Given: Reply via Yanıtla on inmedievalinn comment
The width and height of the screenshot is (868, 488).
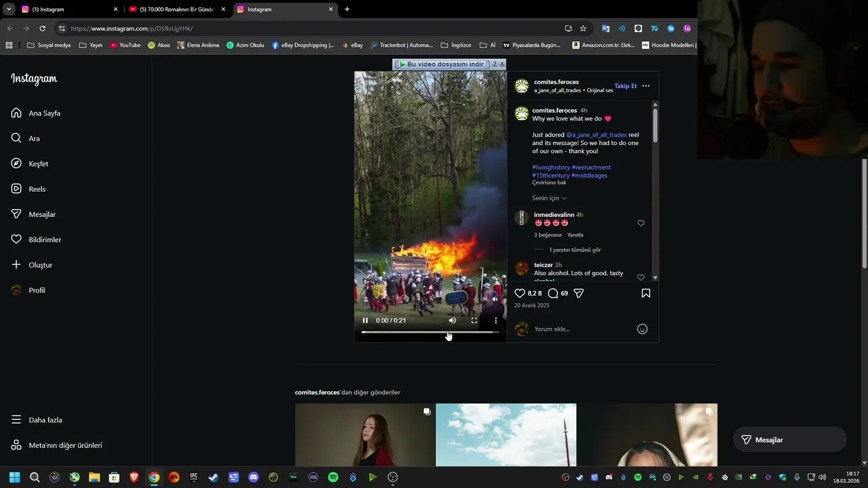Looking at the screenshot, I should (x=575, y=235).
